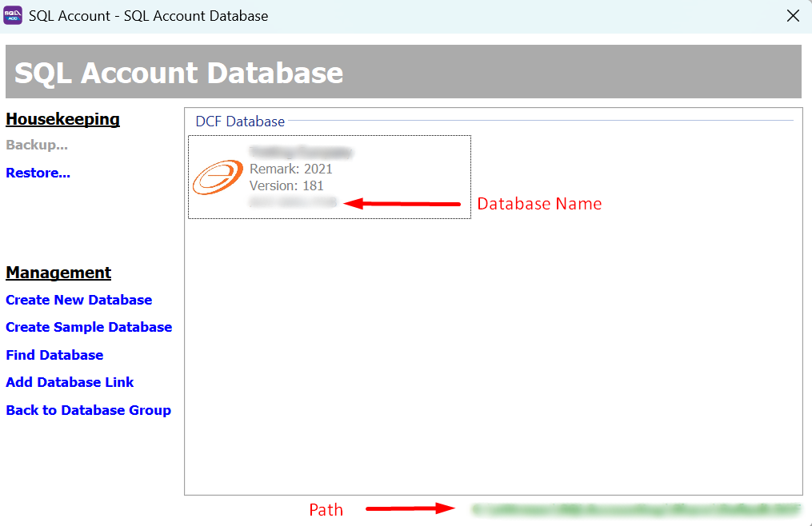Image resolution: width=812 pixels, height=526 pixels.
Task: Choose Create New Database
Action: click(x=78, y=300)
